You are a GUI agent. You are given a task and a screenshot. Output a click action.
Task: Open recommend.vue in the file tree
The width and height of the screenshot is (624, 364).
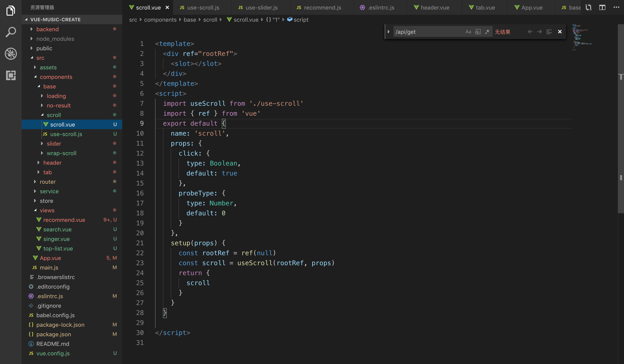72,220
